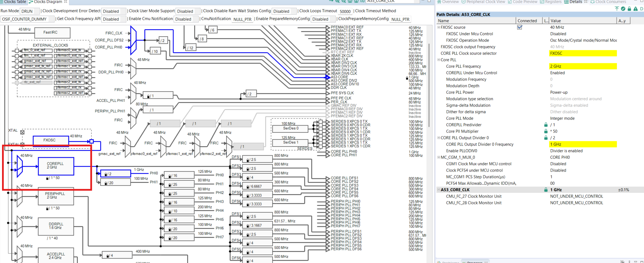The height and width of the screenshot is (263, 644).
Task: Click the diagram's vertical scrollbar
Action: point(429,85)
